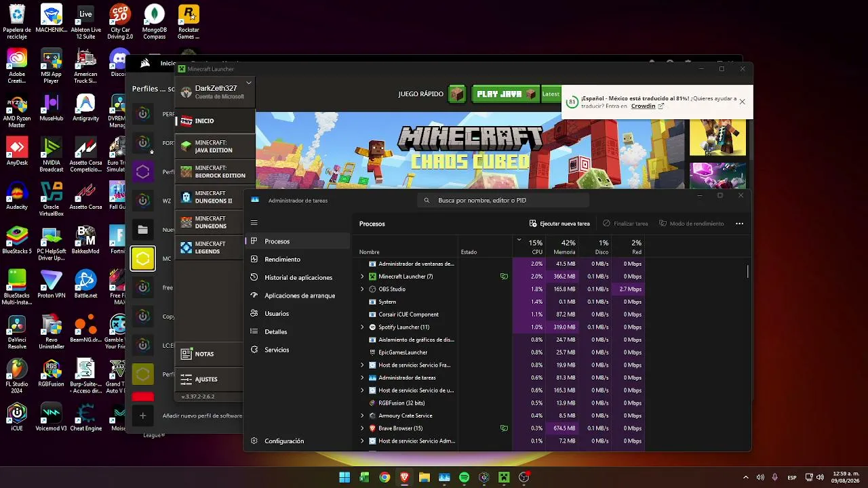Image resolution: width=868 pixels, height=488 pixels.
Task: Expand the Minecraft Launcher process group
Action: click(362, 277)
